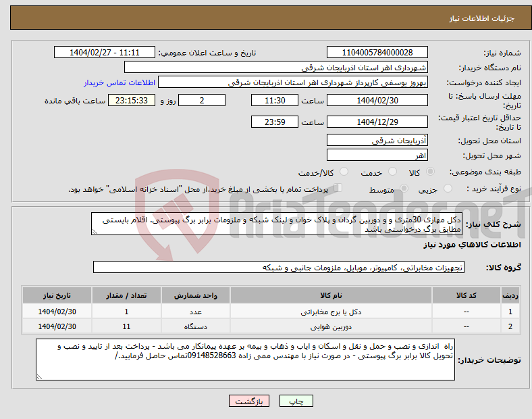532x419 pixels.
Task: Click the remaining time field 23:15:33
Action: pos(132,101)
